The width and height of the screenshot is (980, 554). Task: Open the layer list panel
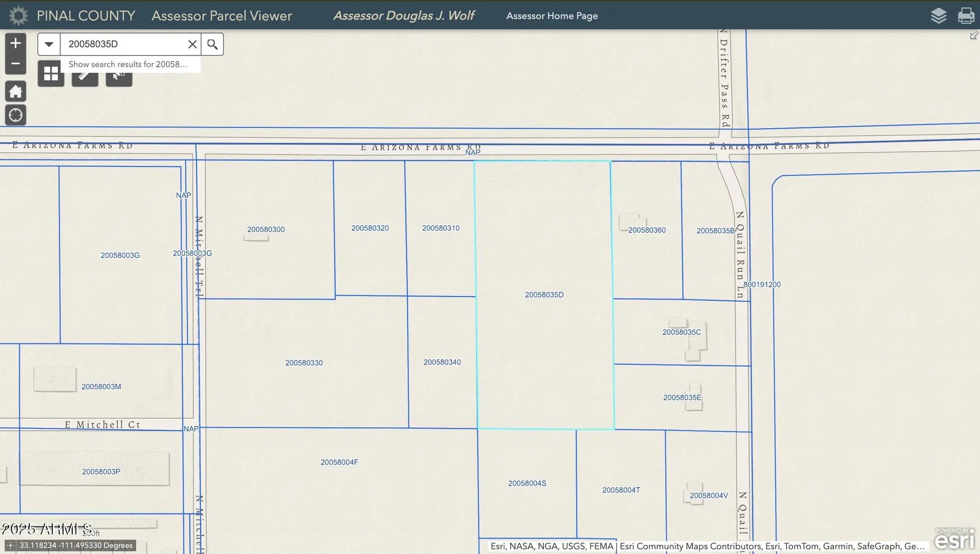point(938,16)
